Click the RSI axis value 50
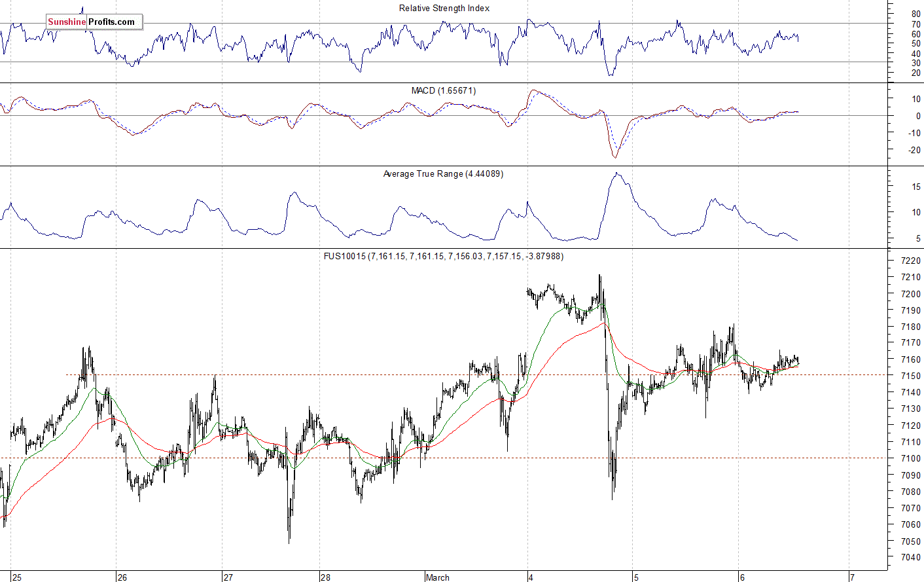924x582 pixels. [916, 43]
